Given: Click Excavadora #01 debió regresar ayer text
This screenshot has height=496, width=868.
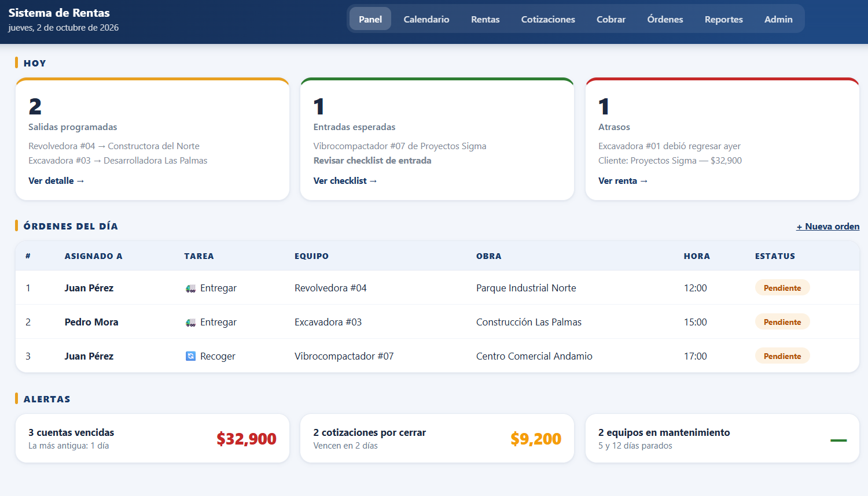Looking at the screenshot, I should pos(670,146).
